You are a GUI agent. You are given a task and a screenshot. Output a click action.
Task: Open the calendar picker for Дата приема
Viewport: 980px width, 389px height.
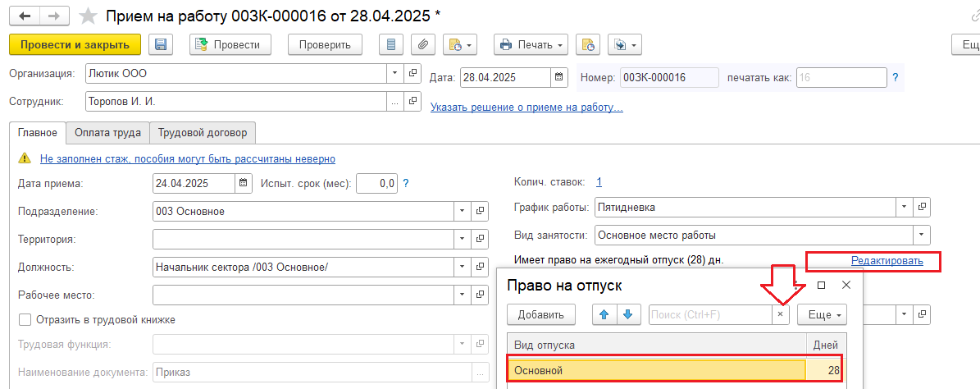click(244, 183)
